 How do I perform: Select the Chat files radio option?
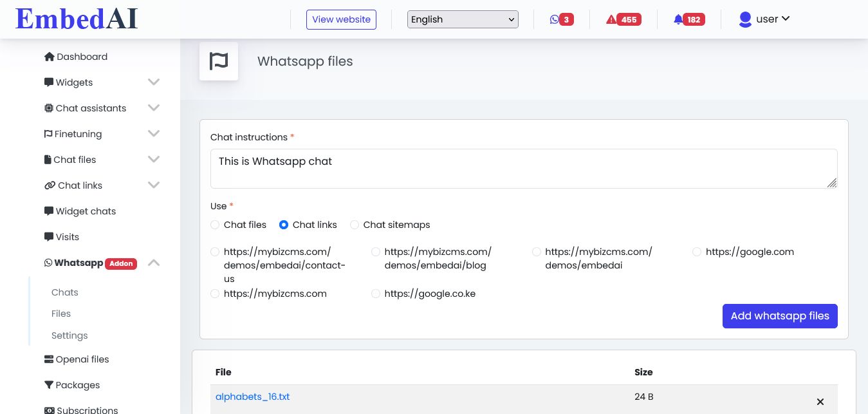[x=215, y=225]
